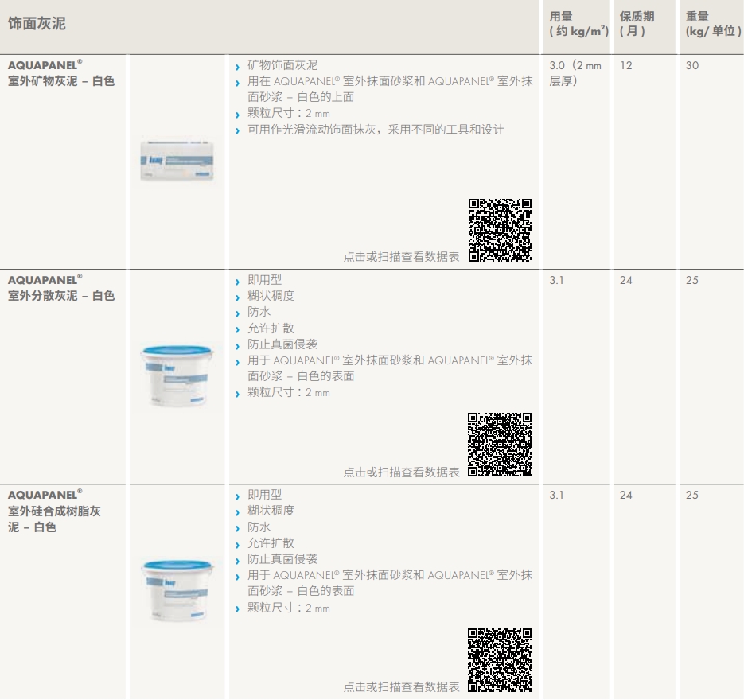Viewport: 744px width, 700px height.
Task: Click weight 25 in 室外硅合成树脂灰泥 row
Action: pyautogui.click(x=691, y=495)
